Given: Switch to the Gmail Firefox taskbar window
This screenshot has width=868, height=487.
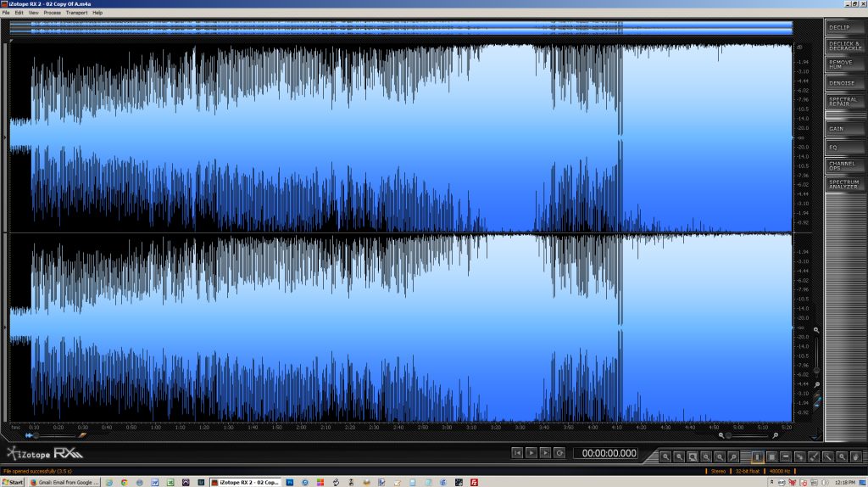Looking at the screenshot, I should point(64,482).
